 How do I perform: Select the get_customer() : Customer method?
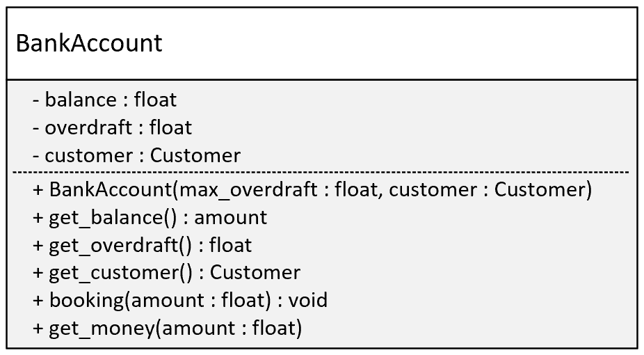point(167,274)
